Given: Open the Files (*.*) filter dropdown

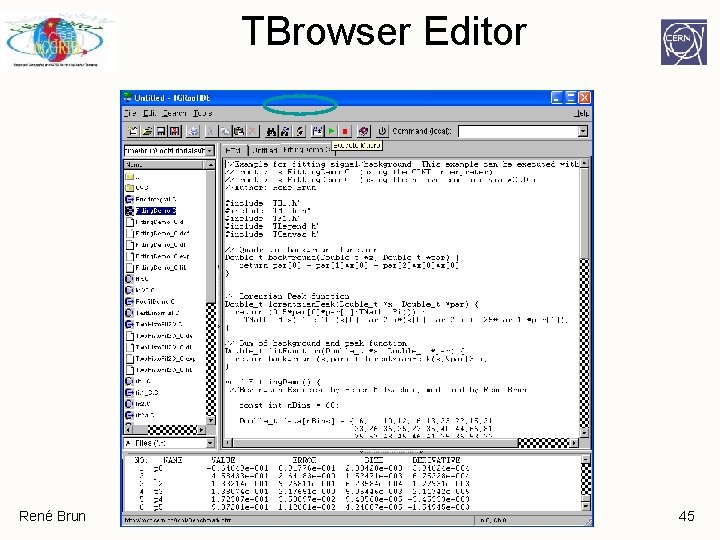Looking at the screenshot, I should click(169, 443).
